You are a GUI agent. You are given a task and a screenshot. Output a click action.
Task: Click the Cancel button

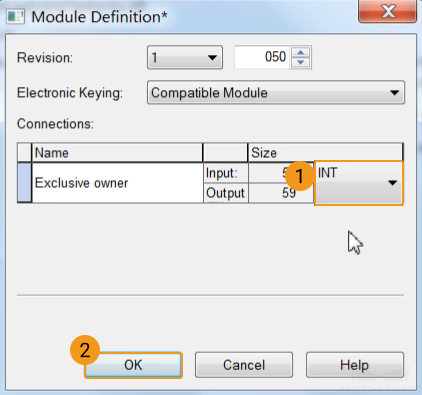coord(244,365)
